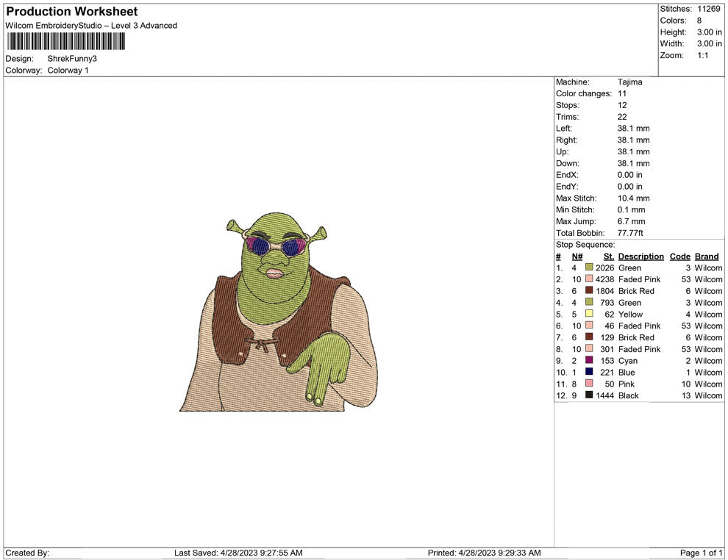
Task: Click the EndX value '0.00 in'
Action: [x=630, y=175]
